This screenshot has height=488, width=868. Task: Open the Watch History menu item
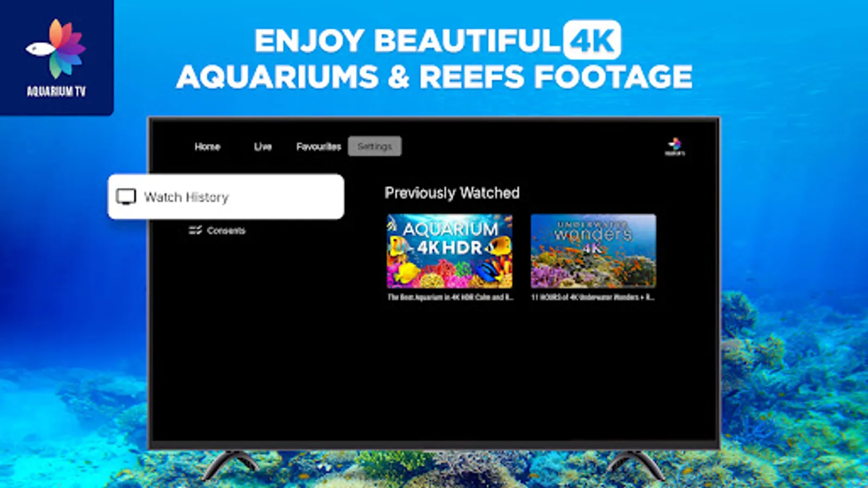[x=226, y=197]
